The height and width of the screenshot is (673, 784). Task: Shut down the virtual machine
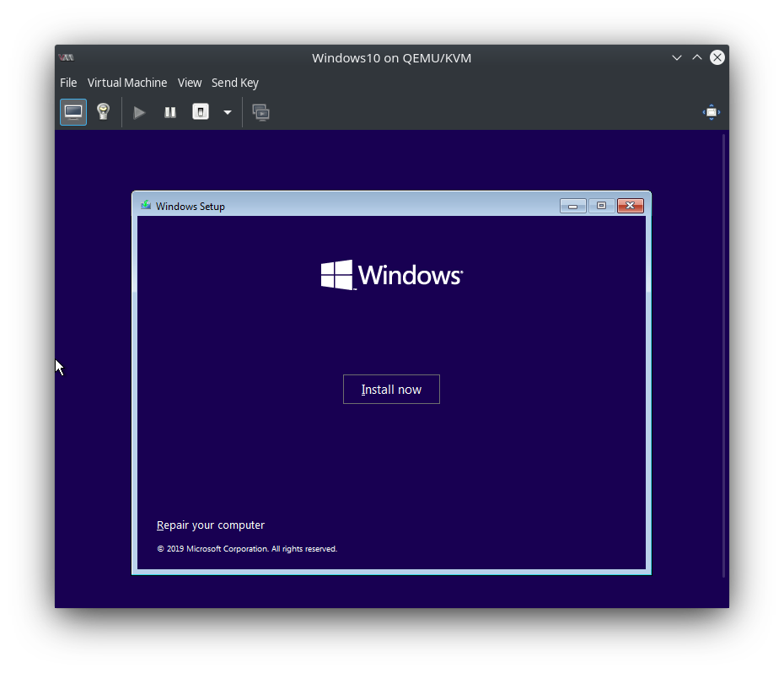pos(201,112)
